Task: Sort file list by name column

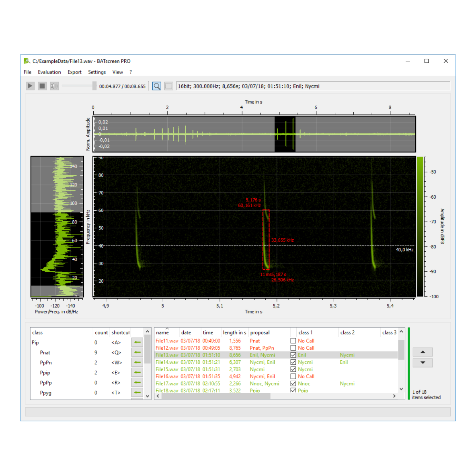Action: tap(162, 333)
